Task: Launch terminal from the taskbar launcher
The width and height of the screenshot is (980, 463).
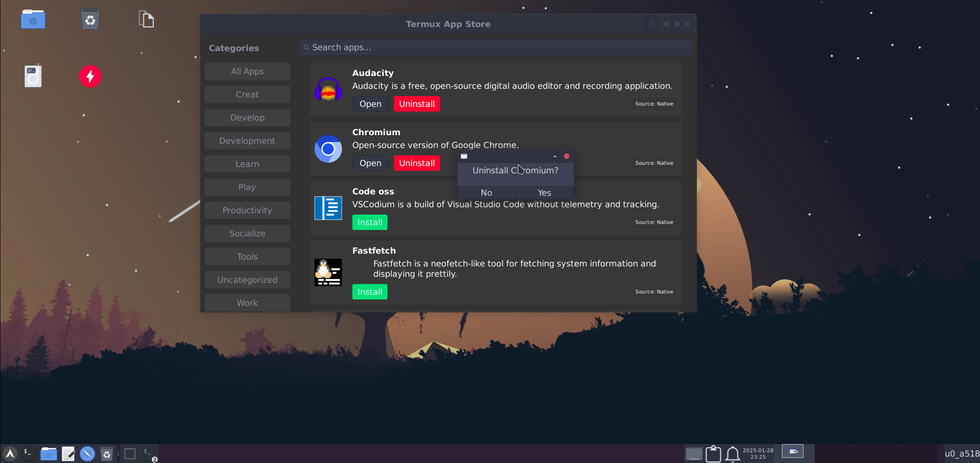Action: (x=28, y=454)
